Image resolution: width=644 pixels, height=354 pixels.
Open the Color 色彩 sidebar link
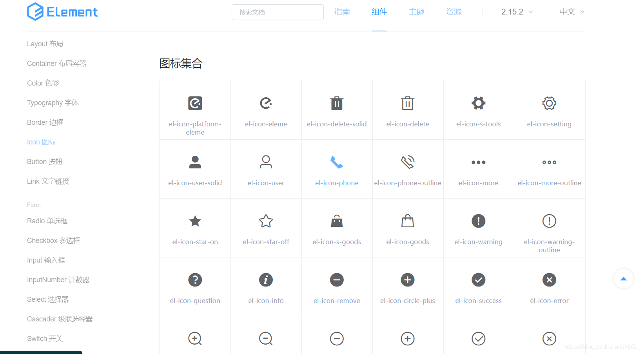click(43, 83)
